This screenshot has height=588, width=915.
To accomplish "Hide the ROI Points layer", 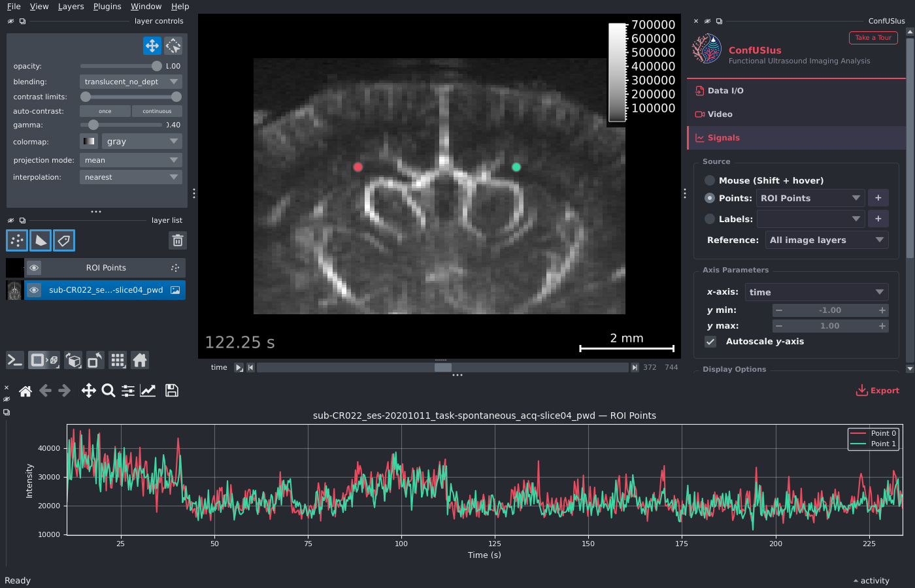I will pos(34,268).
